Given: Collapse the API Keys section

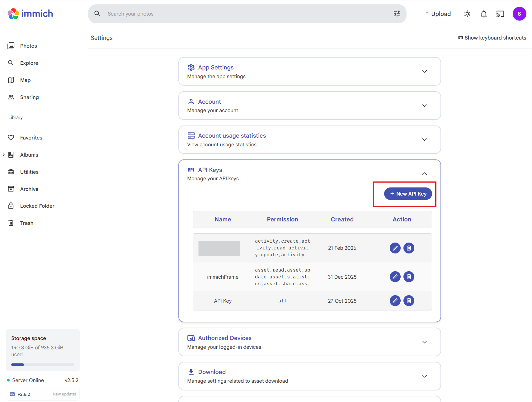Looking at the screenshot, I should click(x=424, y=173).
